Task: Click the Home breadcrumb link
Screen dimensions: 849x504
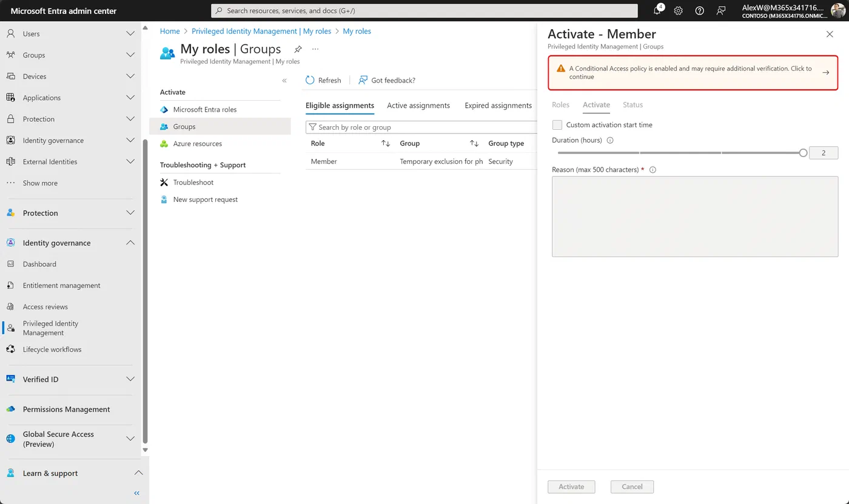Action: [x=170, y=31]
